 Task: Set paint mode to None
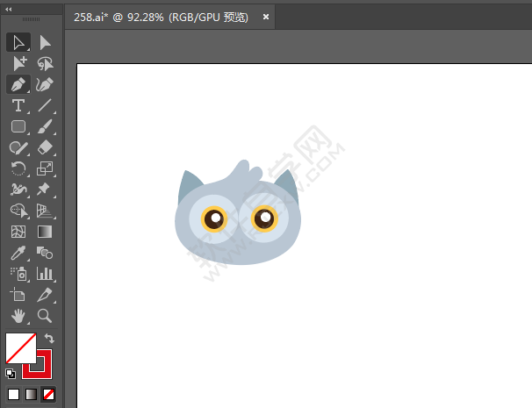[x=49, y=395]
